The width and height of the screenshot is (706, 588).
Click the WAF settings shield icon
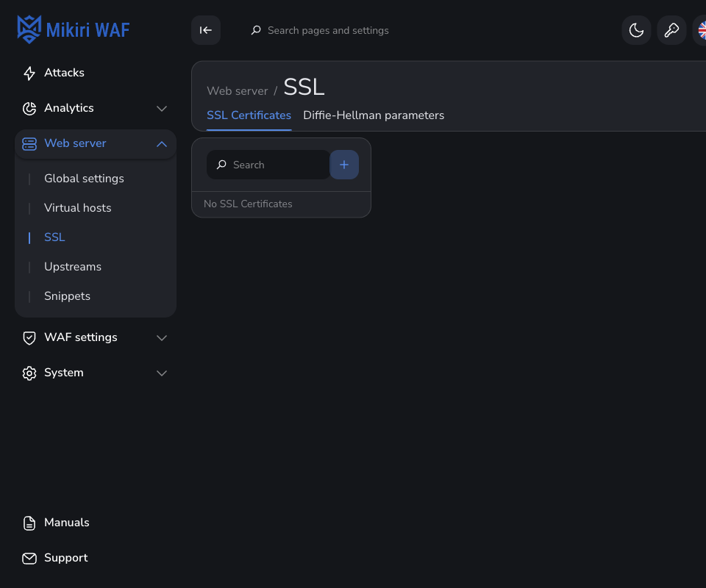[29, 338]
